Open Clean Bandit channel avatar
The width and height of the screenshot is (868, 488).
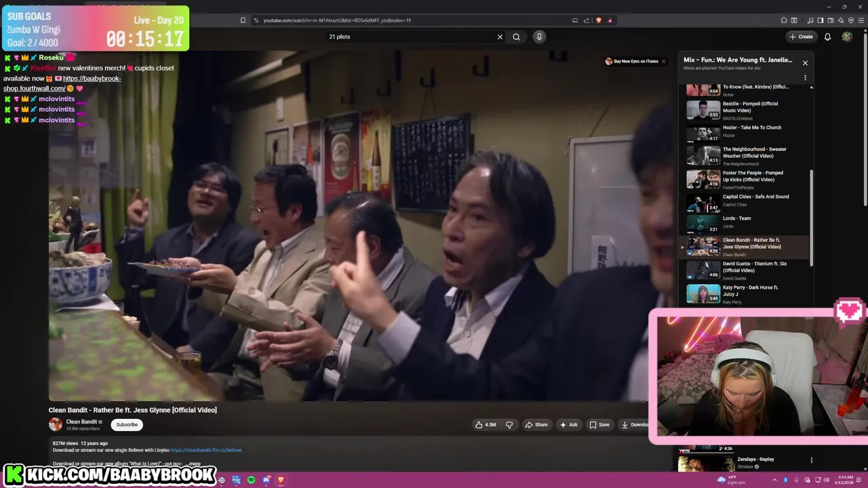56,425
